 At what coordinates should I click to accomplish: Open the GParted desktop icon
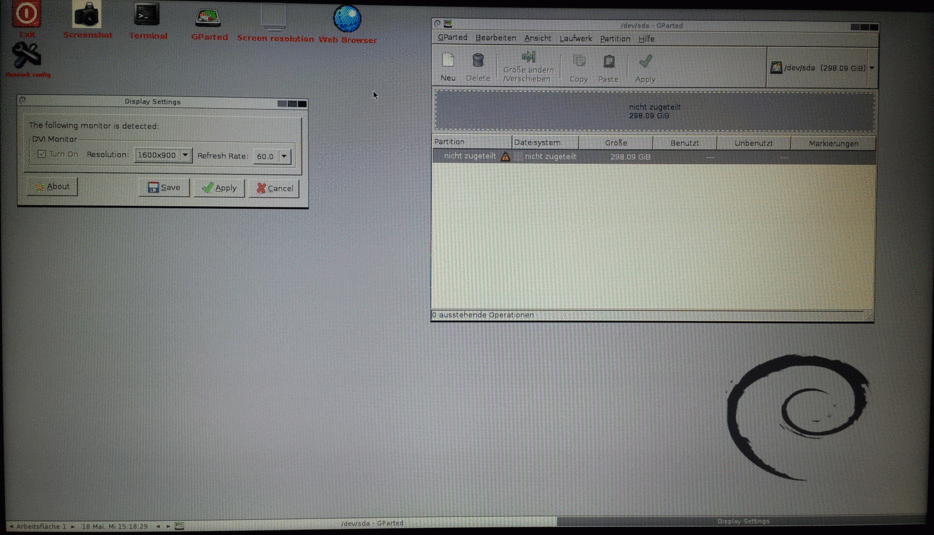(x=208, y=17)
